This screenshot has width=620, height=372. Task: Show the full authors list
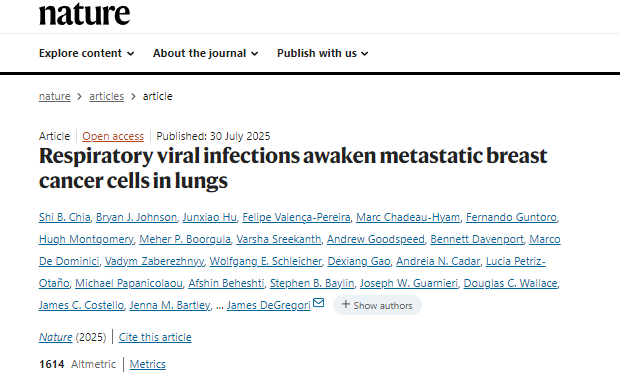point(377,305)
